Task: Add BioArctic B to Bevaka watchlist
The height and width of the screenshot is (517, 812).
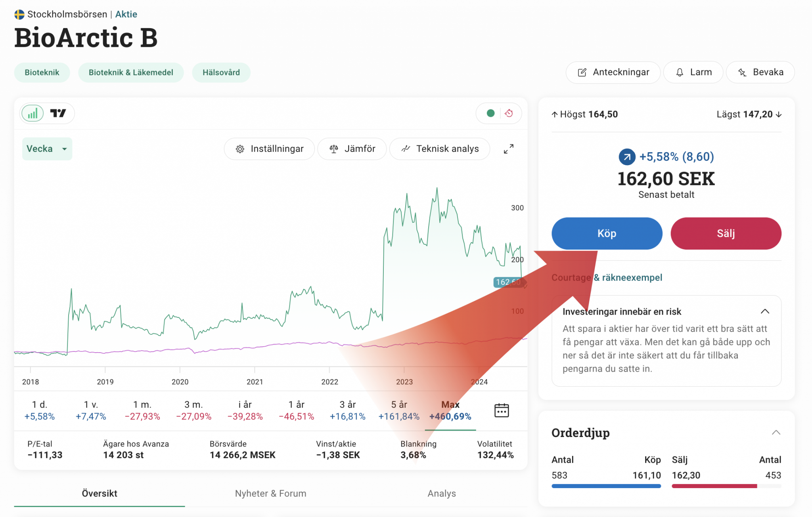Action: tap(760, 72)
